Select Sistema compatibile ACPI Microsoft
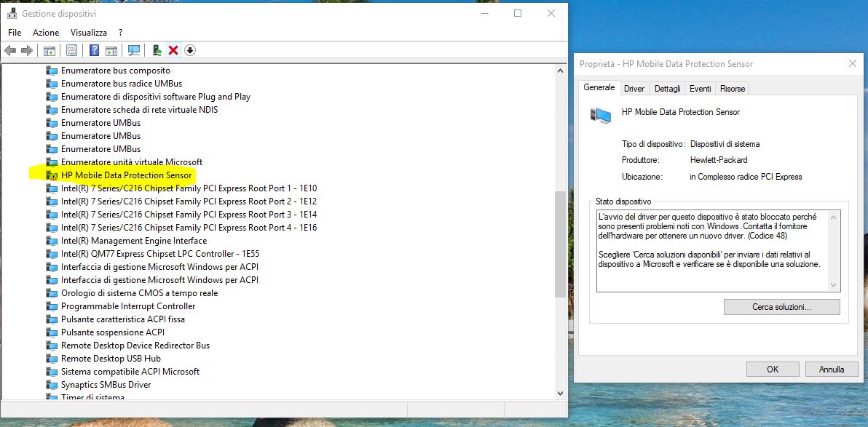The width and height of the screenshot is (868, 427). 130,372
